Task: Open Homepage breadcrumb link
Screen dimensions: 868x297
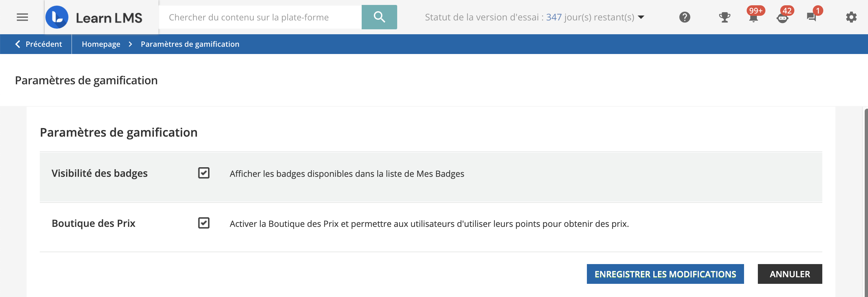Action: click(x=101, y=44)
